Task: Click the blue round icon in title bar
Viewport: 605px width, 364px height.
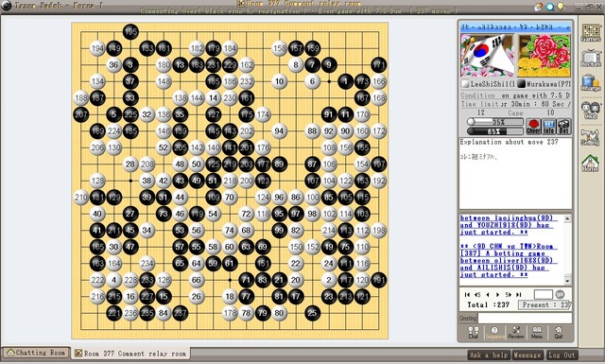Action: pos(550,7)
